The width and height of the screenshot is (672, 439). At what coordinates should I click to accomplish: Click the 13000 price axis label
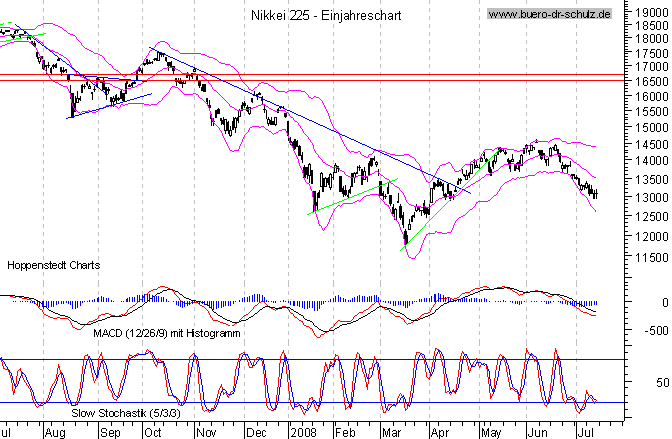pos(652,198)
